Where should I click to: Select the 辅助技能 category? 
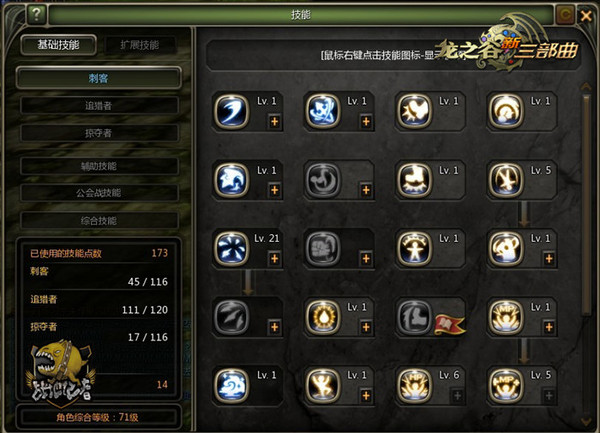[99, 166]
